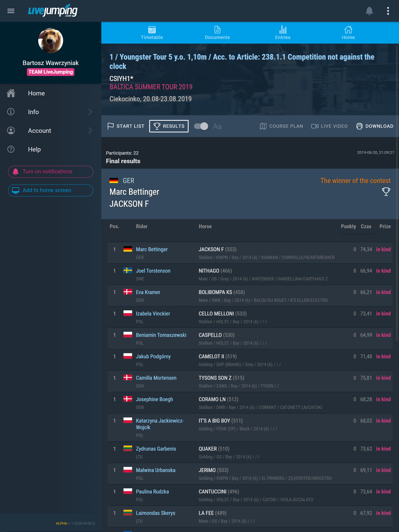Image resolution: width=399 pixels, height=532 pixels.
Task: Open the COURSE PLAN button
Action: pyautogui.click(x=281, y=126)
